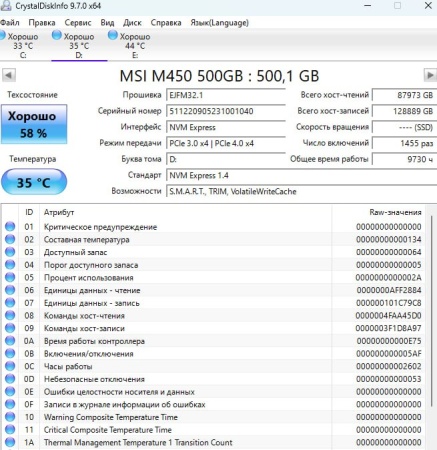The width and height of the screenshot is (437, 450).
Task: Open the Сервис menu
Action: pos(78,23)
